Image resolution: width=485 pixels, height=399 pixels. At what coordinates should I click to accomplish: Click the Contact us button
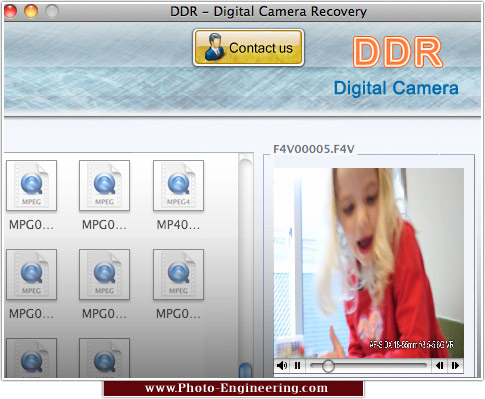[248, 48]
